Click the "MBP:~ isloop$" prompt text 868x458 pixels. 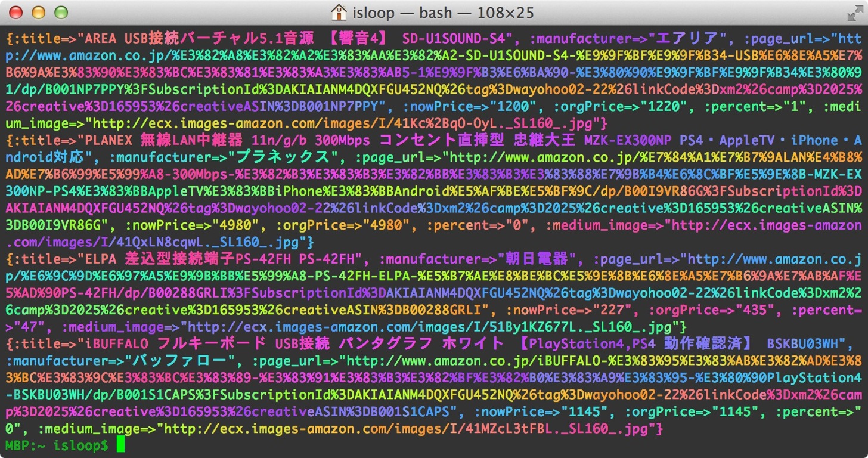pyautogui.click(x=57, y=445)
